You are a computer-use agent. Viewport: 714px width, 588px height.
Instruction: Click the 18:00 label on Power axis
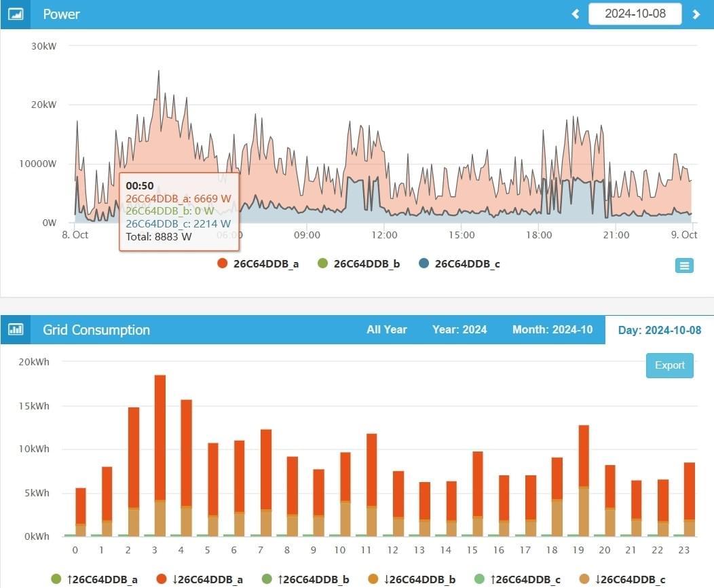539,235
